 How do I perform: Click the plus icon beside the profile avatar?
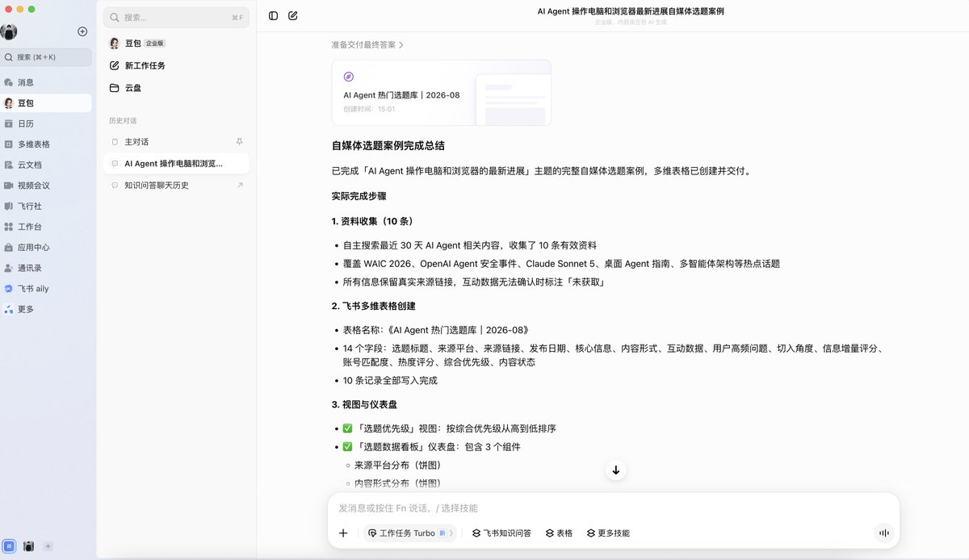pos(82,31)
